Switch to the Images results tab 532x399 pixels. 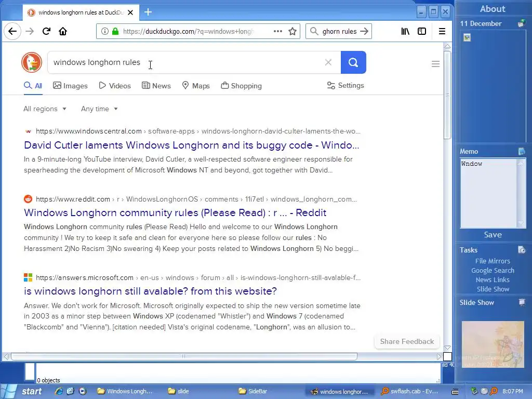70,86
